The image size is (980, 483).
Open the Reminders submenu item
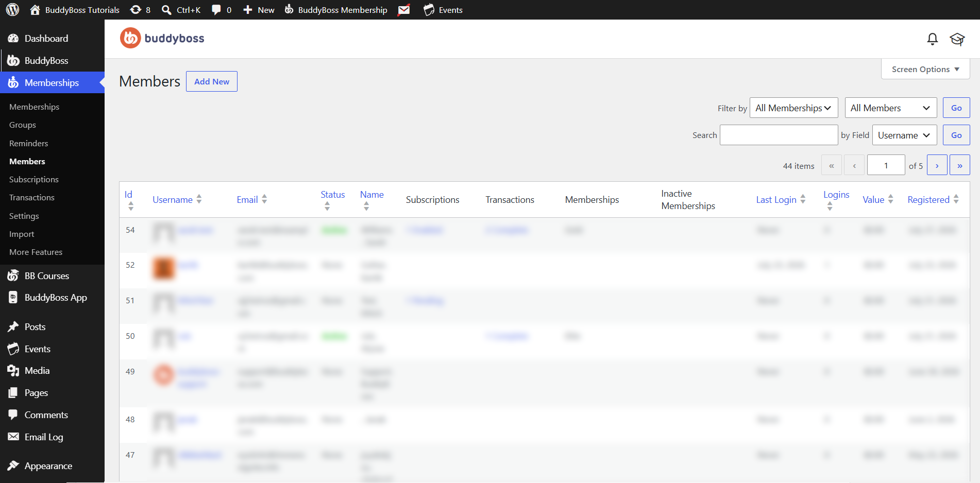pos(29,143)
